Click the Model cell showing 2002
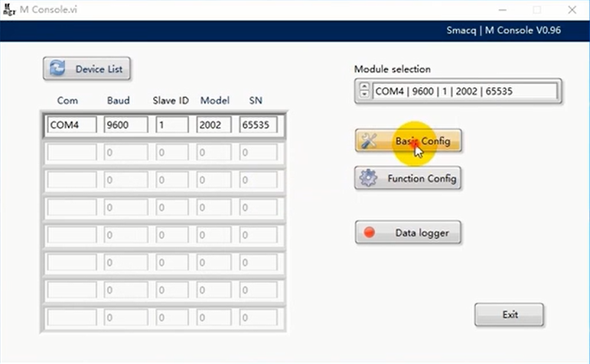 pyautogui.click(x=214, y=125)
